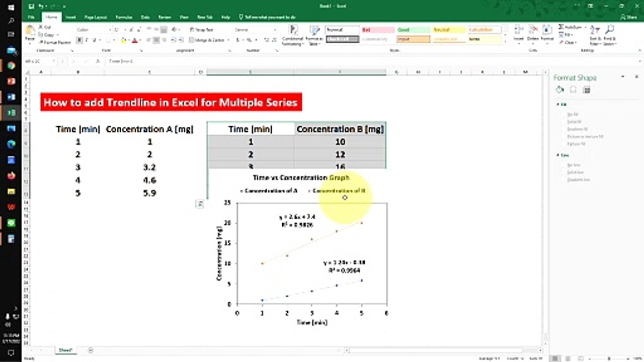This screenshot has height=362, width=644.
Task: Switch to the Insert tab
Action: point(71,17)
